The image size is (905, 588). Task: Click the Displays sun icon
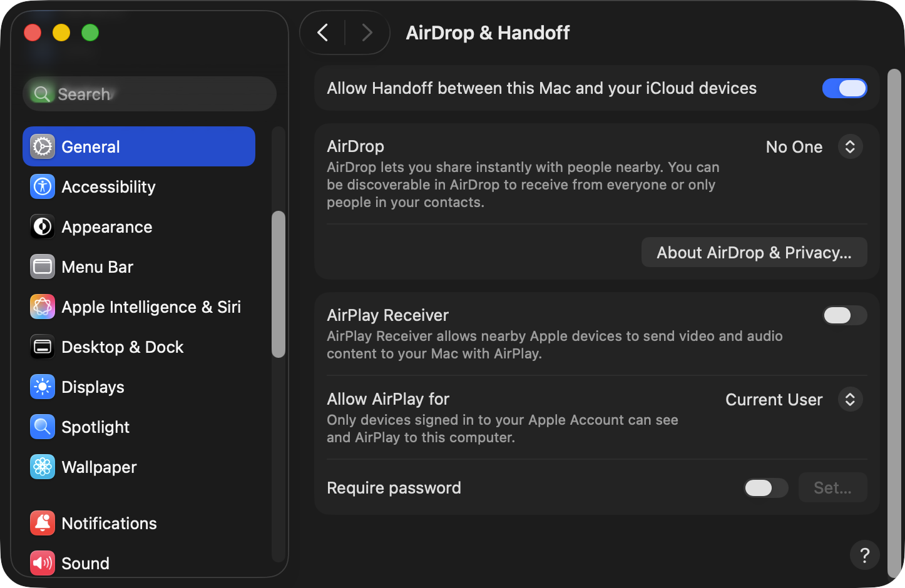(43, 387)
